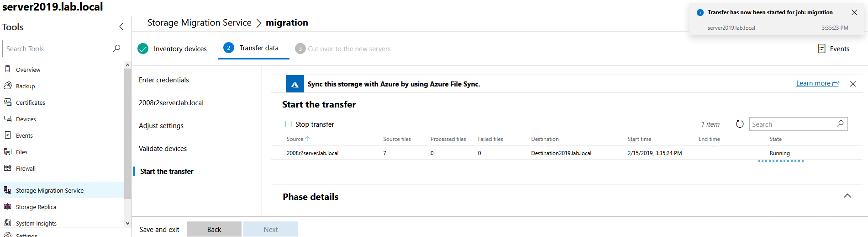This screenshot has height=237, width=868.
Task: Open the Firewall tool icon
Action: (x=8, y=168)
